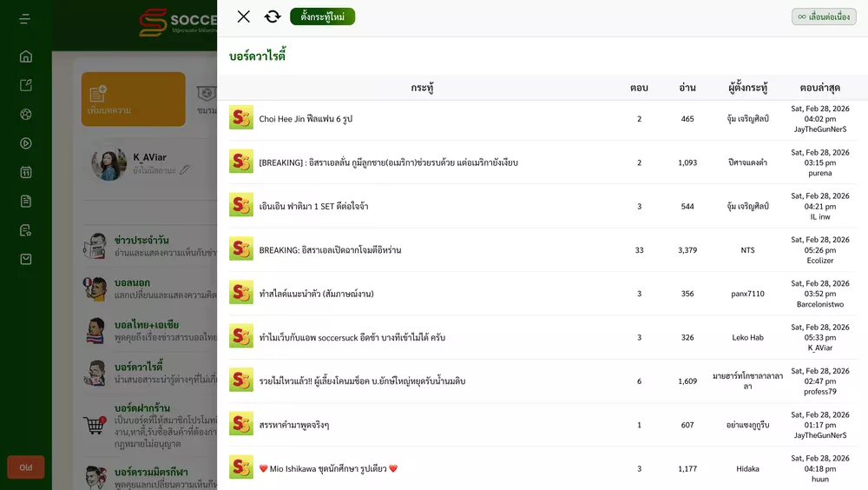Image resolution: width=868 pixels, height=490 pixels.
Task: Close the บอร์ดวาไรตี้ panel
Action: click(244, 17)
